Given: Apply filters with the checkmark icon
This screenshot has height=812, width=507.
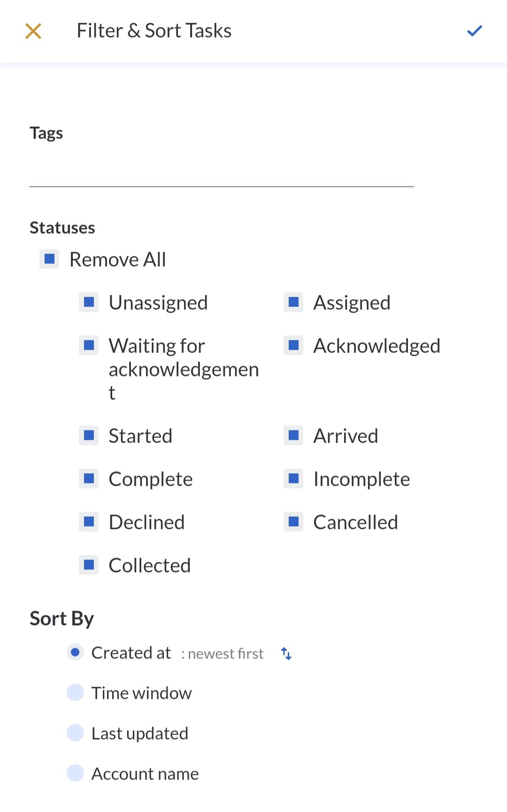Looking at the screenshot, I should (475, 31).
